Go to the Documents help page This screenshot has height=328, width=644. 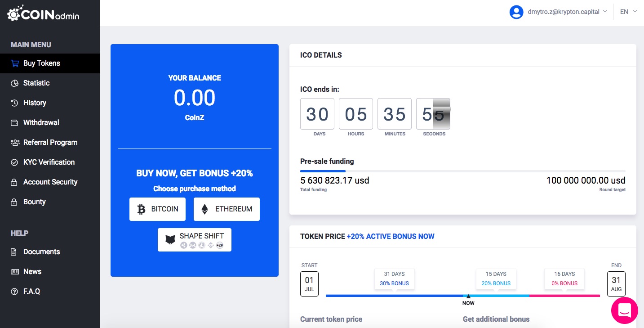click(41, 252)
